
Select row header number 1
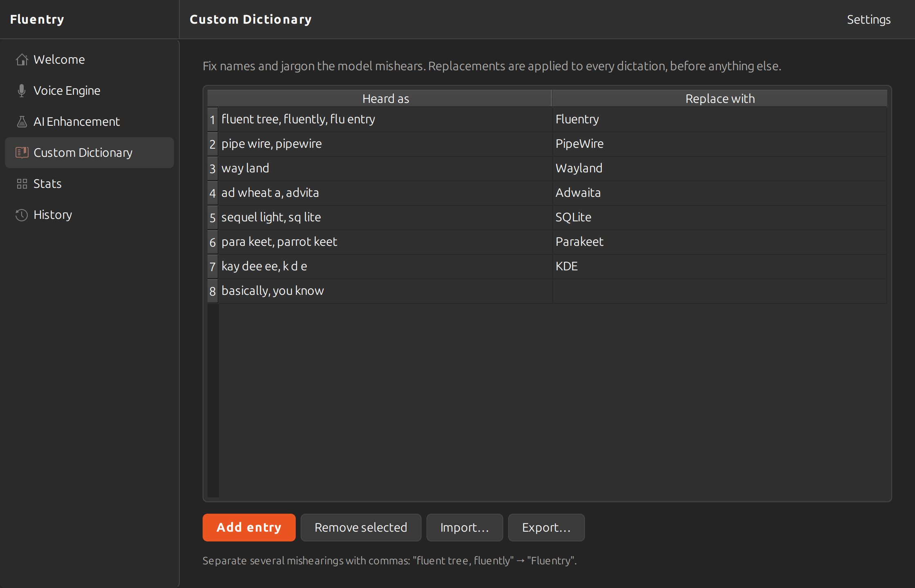[213, 120]
